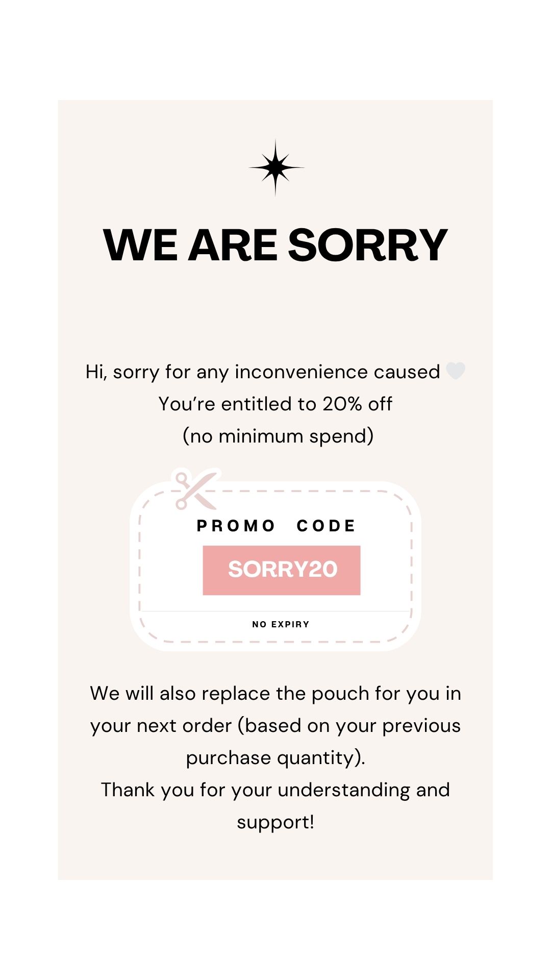Click the black four-point star icon

click(275, 167)
